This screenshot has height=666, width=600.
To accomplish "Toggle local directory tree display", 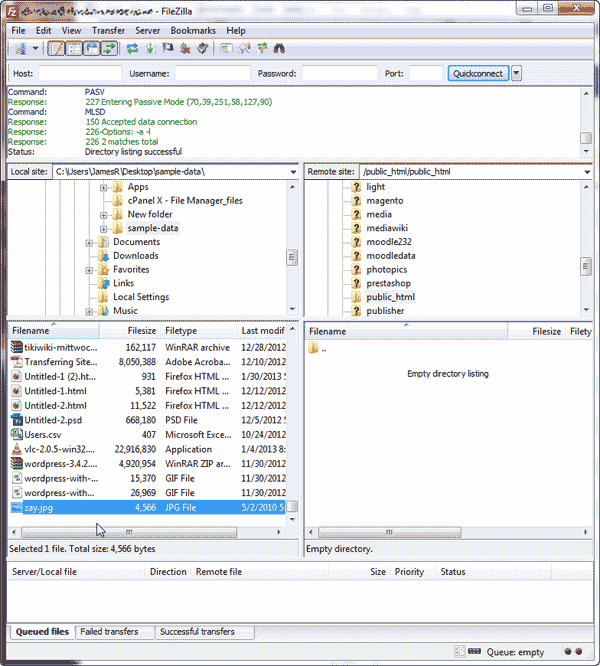I will pyautogui.click(x=74, y=48).
